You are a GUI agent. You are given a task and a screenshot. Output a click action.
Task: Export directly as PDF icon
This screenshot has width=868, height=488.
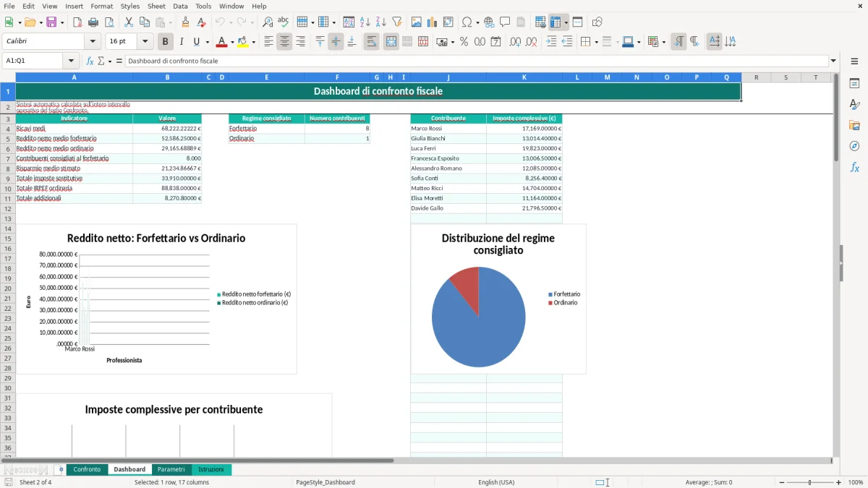[77, 22]
